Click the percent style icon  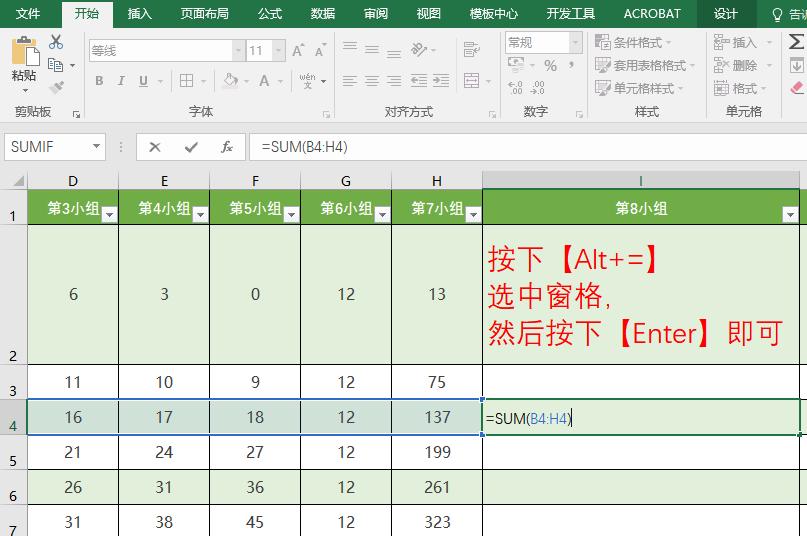coord(550,66)
